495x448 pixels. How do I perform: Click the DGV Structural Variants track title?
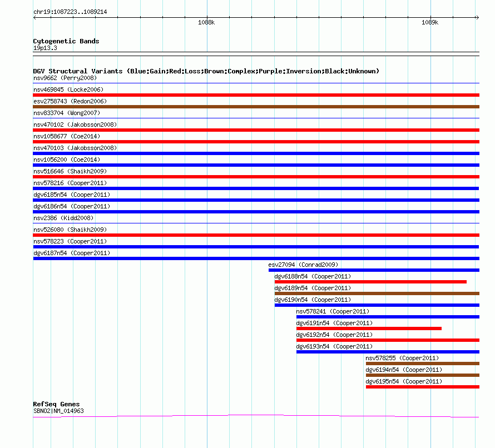coord(206,71)
